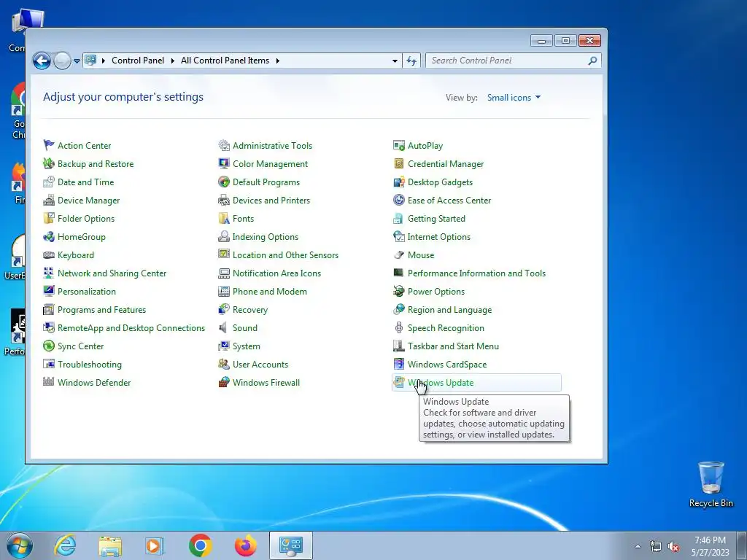The height and width of the screenshot is (560, 747).
Task: Open the Troubleshooting link
Action: pos(90,365)
